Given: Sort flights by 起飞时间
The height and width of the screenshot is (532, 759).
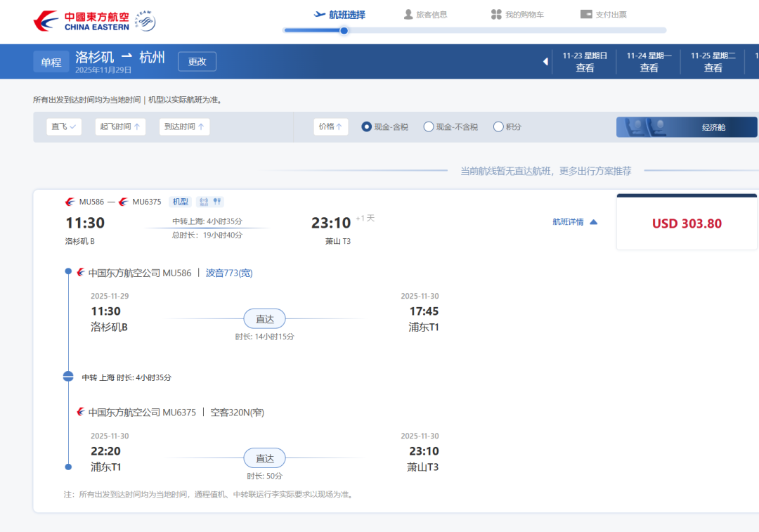Looking at the screenshot, I should (x=120, y=127).
